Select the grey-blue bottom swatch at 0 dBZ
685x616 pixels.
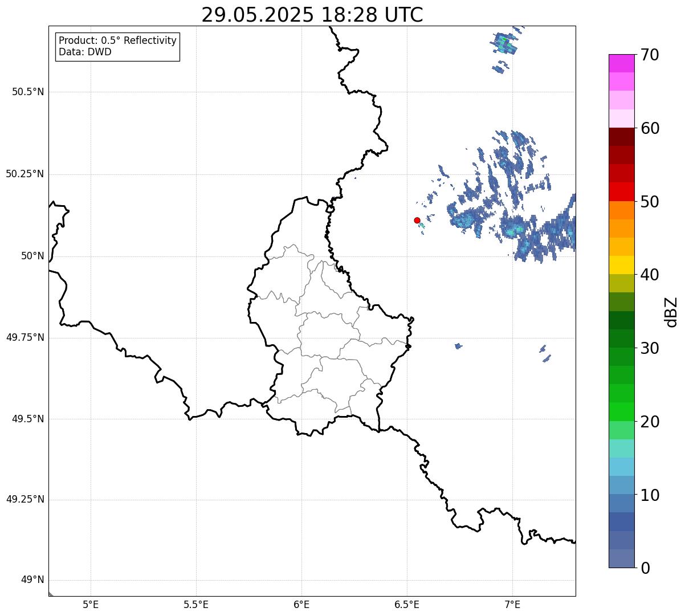pyautogui.click(x=622, y=558)
